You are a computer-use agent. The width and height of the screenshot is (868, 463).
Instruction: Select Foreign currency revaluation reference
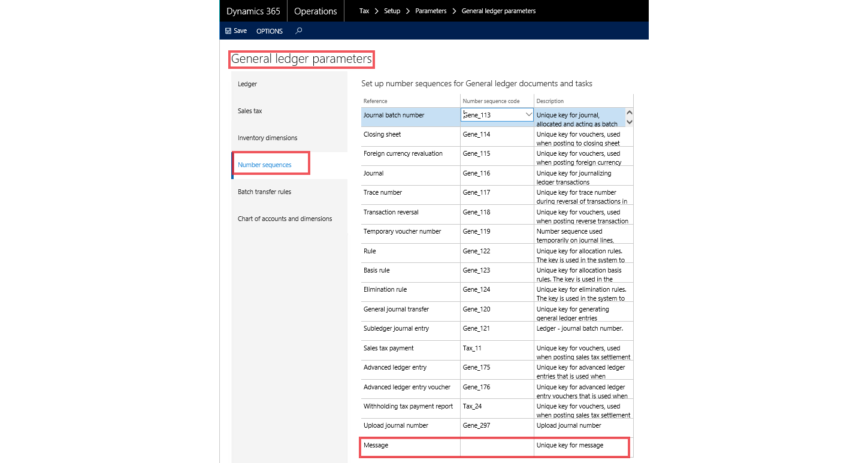(x=403, y=153)
